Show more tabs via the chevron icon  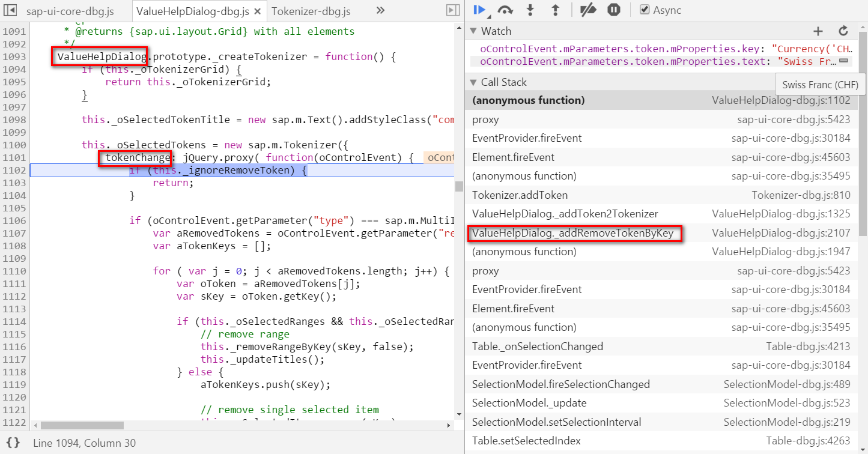point(380,10)
